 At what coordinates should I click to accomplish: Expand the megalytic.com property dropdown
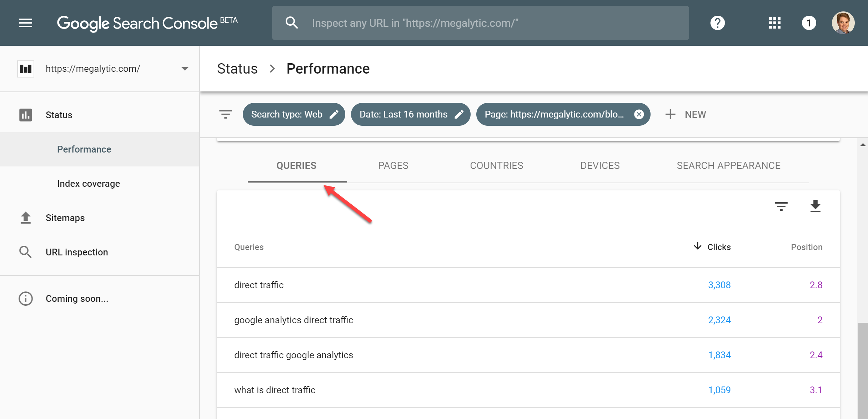tap(185, 69)
